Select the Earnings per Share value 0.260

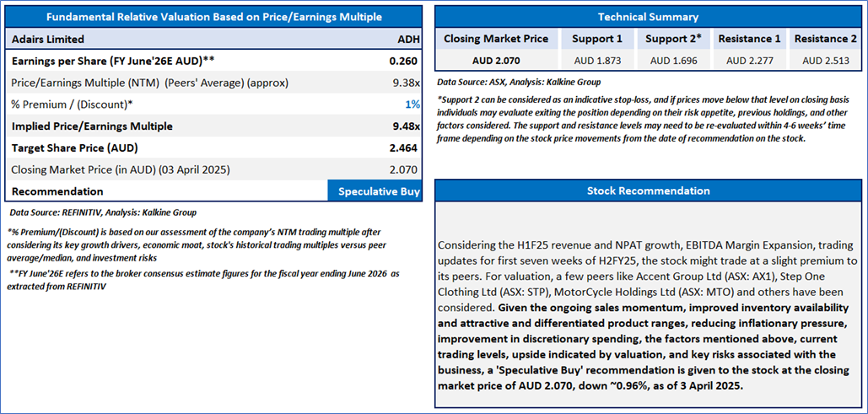tap(404, 61)
